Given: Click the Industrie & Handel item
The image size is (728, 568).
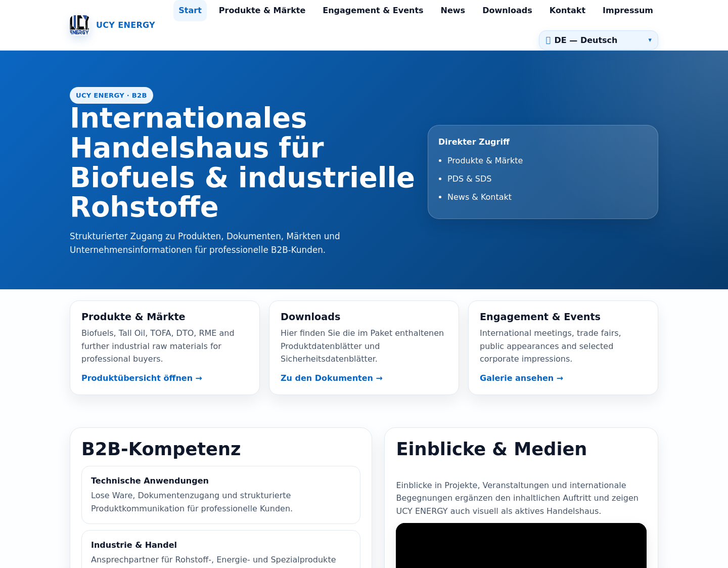Looking at the screenshot, I should click(x=221, y=549).
